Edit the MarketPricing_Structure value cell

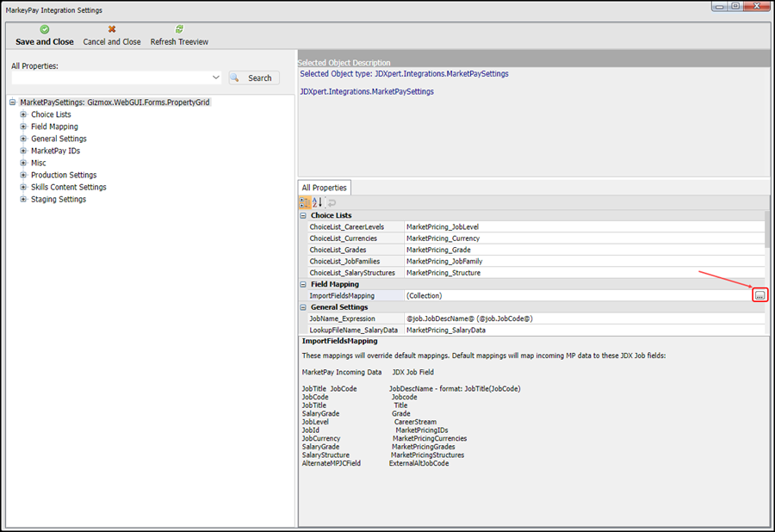coord(585,272)
